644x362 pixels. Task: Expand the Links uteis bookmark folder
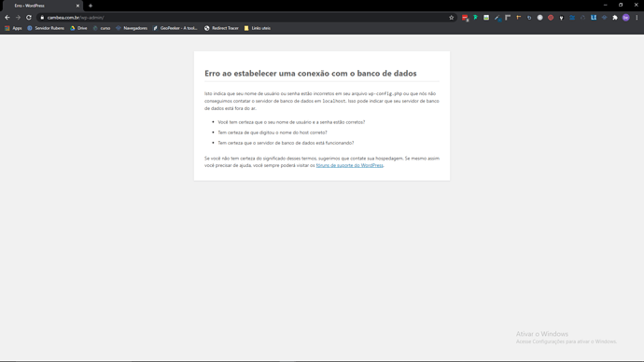click(257, 28)
